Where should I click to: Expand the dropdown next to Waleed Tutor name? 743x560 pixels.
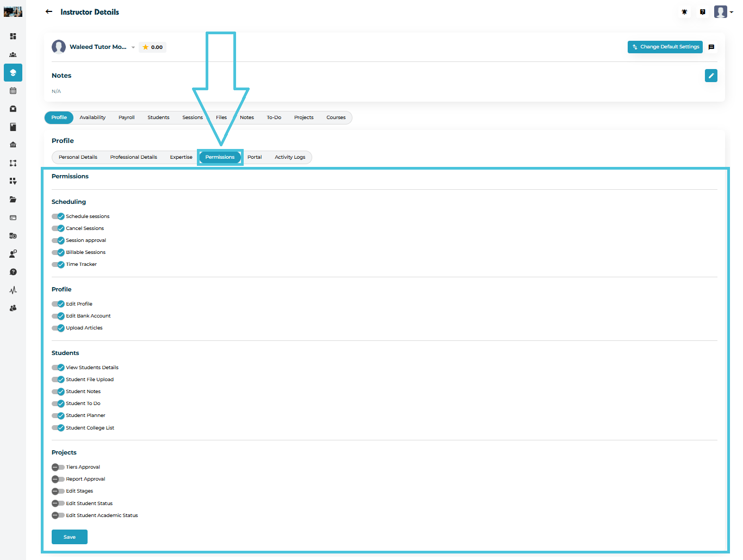(x=133, y=47)
